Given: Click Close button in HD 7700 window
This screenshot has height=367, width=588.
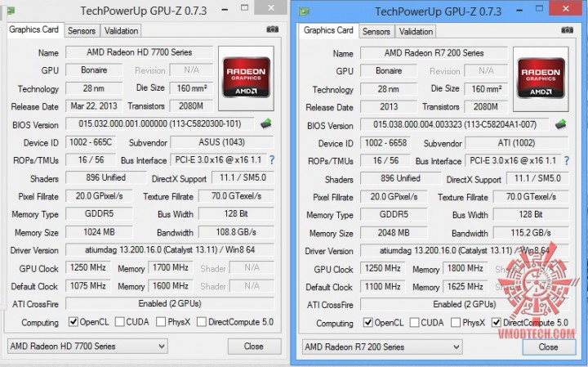Looking at the screenshot, I should tap(254, 346).
